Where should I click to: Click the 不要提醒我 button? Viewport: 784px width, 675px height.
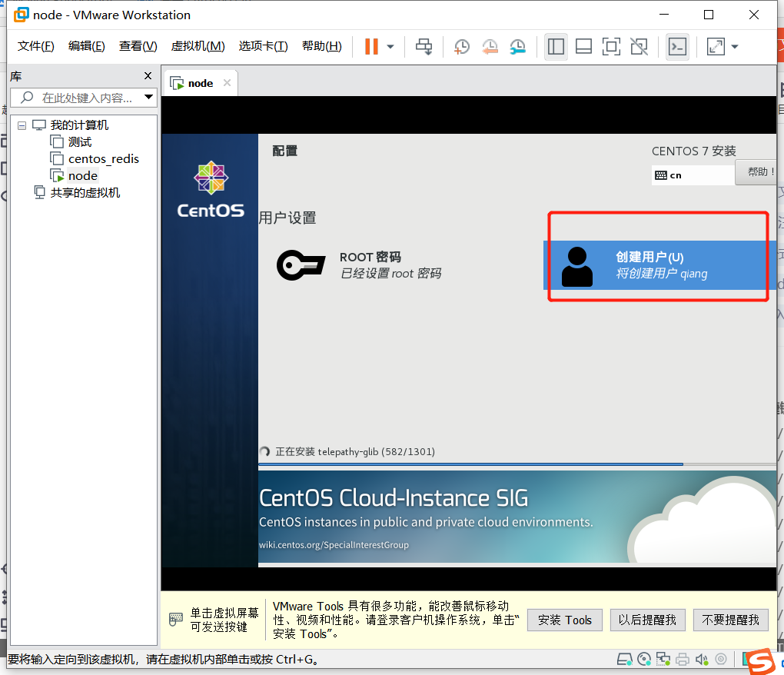(730, 620)
